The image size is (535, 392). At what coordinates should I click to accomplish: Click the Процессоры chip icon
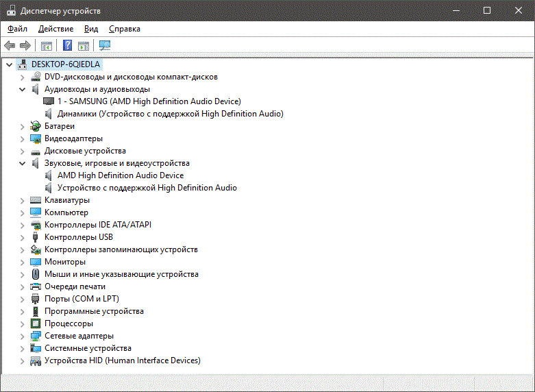36,323
